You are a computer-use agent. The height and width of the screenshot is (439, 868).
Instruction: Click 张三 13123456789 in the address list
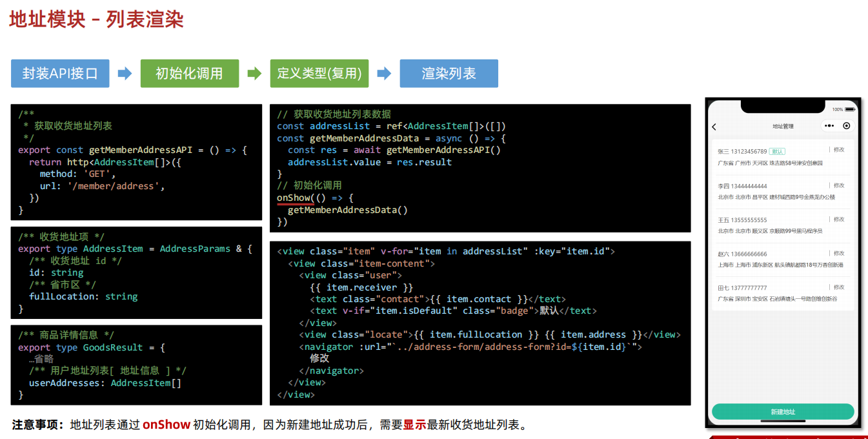coord(742,152)
